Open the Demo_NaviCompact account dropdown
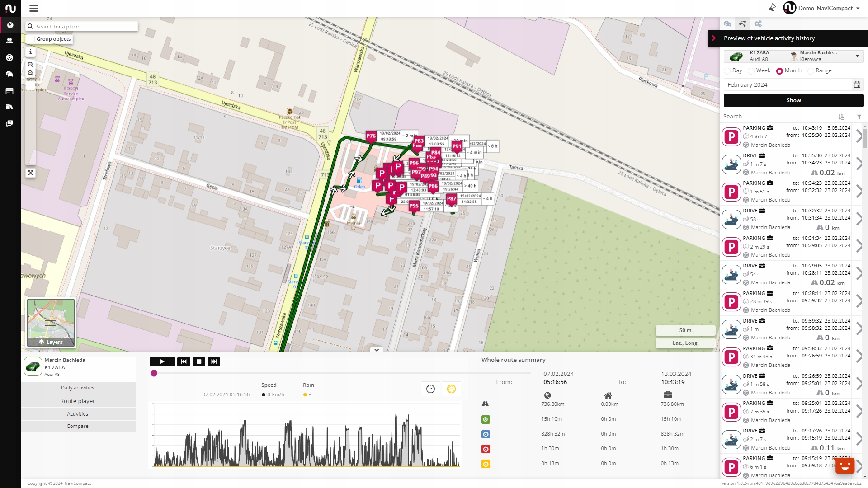The image size is (868, 488). [x=825, y=8]
